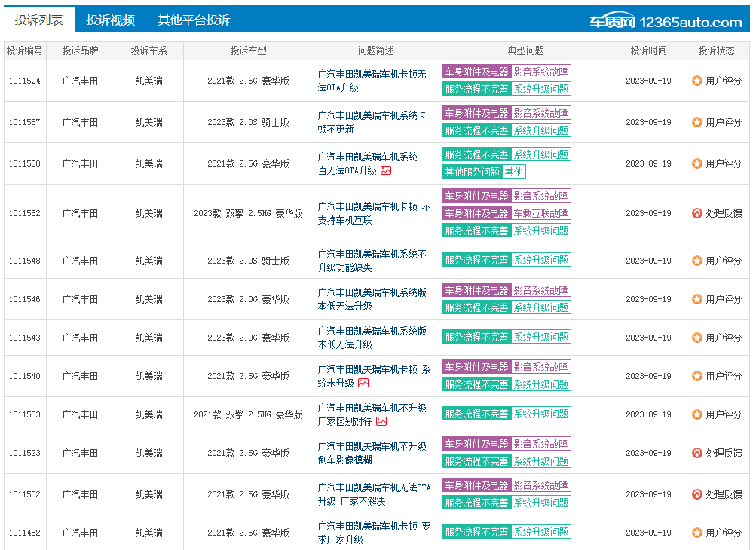Click 影音系统故障 tag in row 1011523

541,444
